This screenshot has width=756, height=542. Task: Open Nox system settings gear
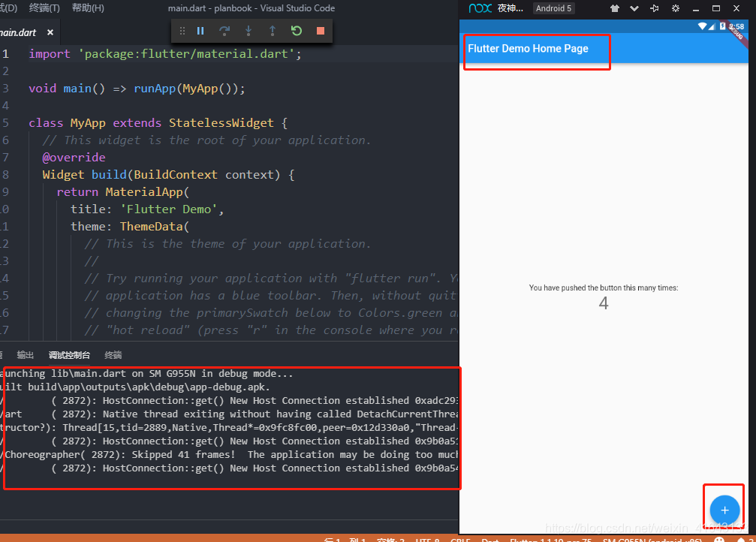click(x=676, y=8)
